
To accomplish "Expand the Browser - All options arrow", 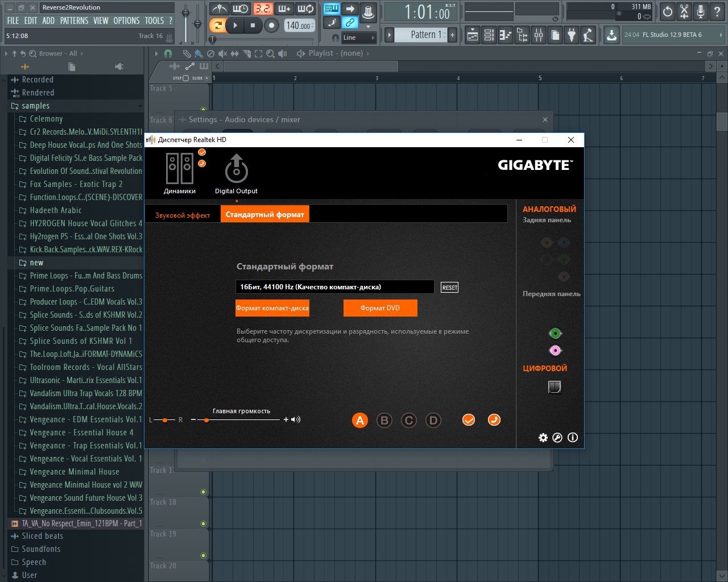I will 6,53.
